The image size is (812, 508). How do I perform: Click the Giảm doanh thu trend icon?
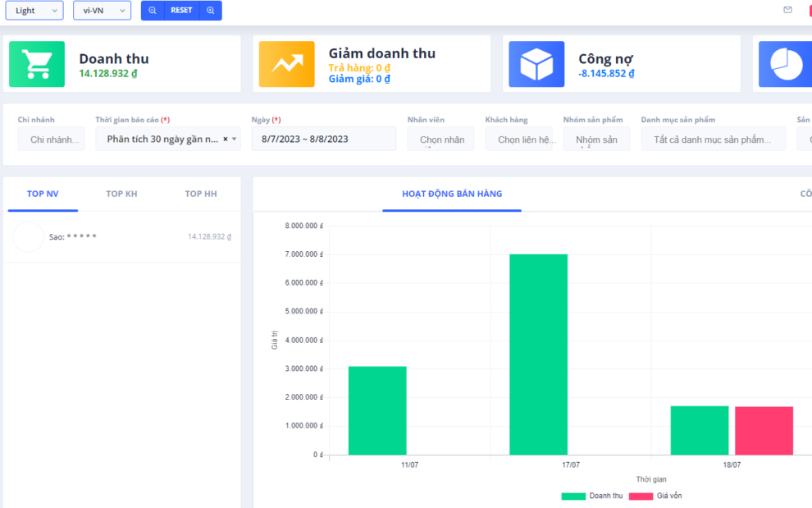tap(286, 64)
